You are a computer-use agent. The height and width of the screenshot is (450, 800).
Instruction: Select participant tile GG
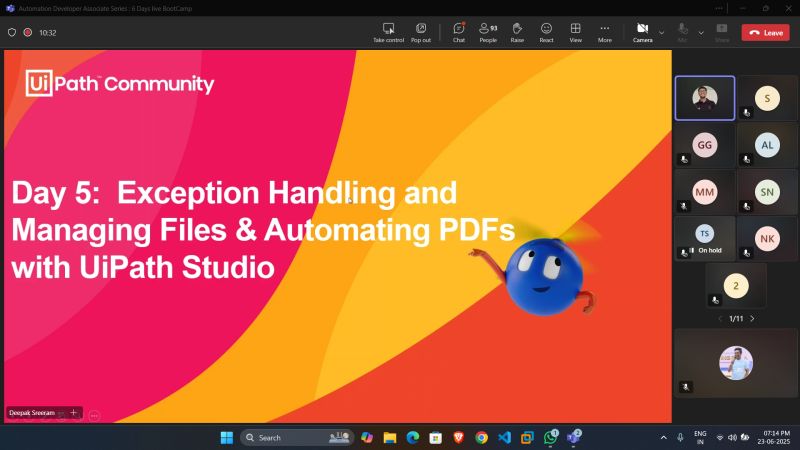coord(705,145)
